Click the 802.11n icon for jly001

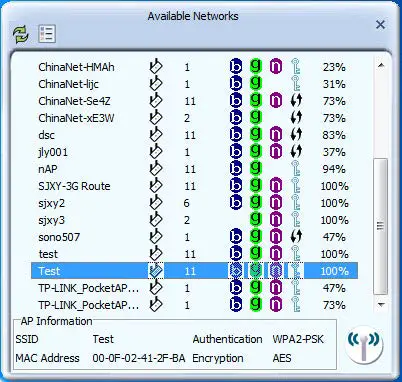(276, 152)
